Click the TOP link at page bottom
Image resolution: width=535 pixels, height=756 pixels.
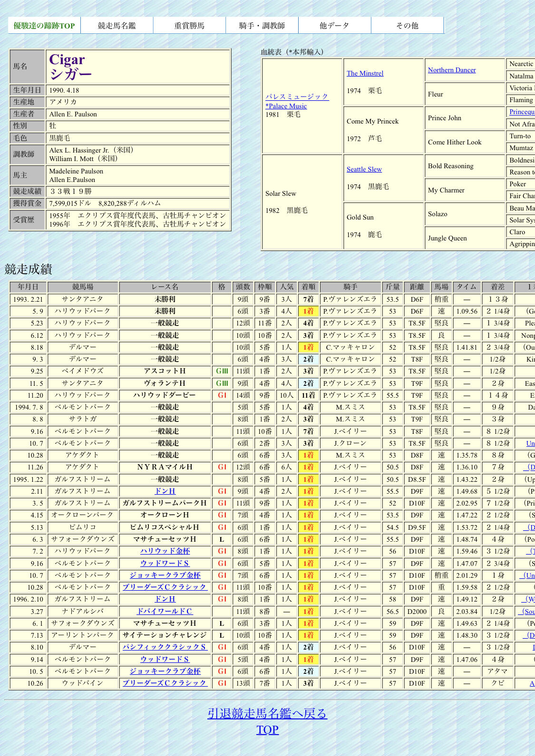[x=267, y=730]
